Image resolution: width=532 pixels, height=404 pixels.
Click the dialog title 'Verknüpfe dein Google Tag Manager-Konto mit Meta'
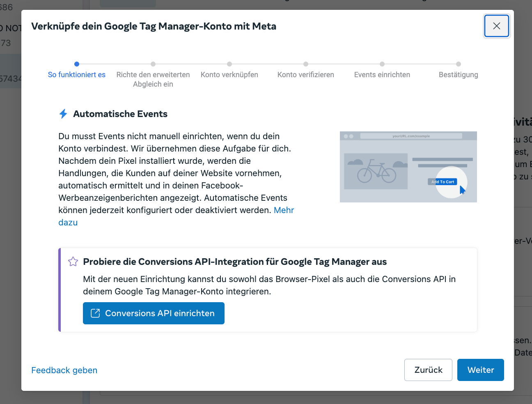coord(154,26)
